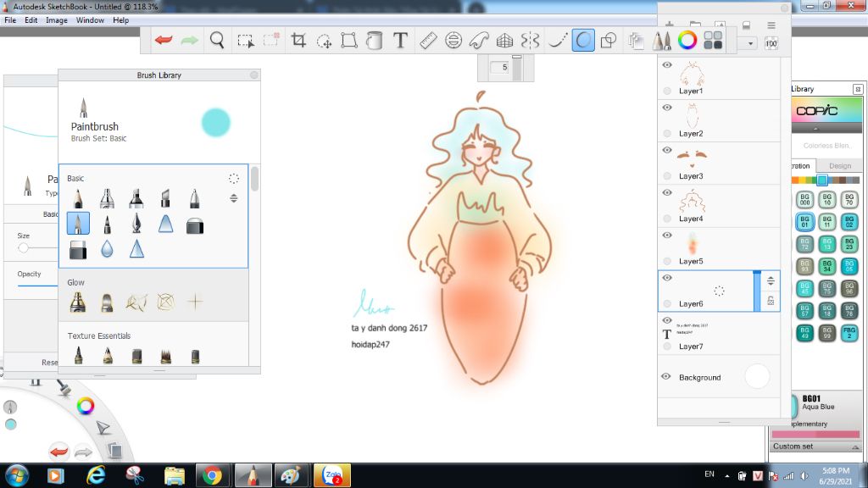This screenshot has height=488, width=868.
Task: Open the Window menu
Action: click(90, 20)
